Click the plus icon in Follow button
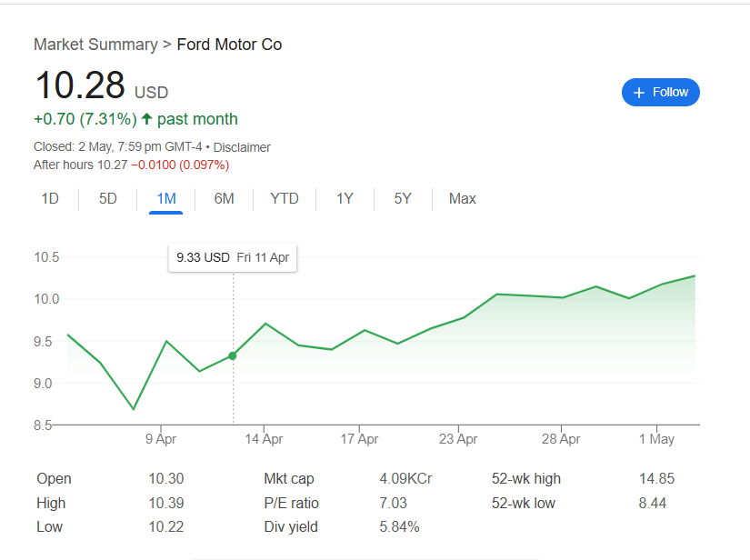 638,93
